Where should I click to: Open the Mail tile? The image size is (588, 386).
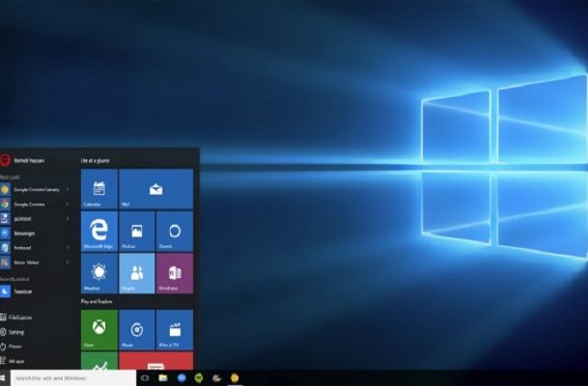point(155,189)
